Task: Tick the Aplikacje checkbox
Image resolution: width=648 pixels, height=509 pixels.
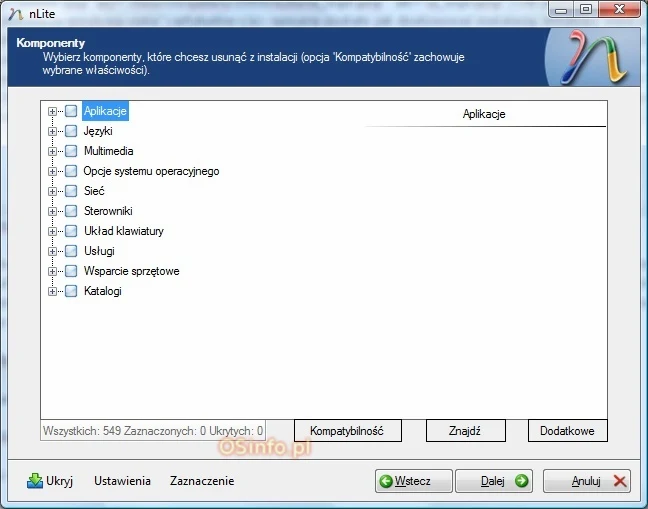Action: 71,111
